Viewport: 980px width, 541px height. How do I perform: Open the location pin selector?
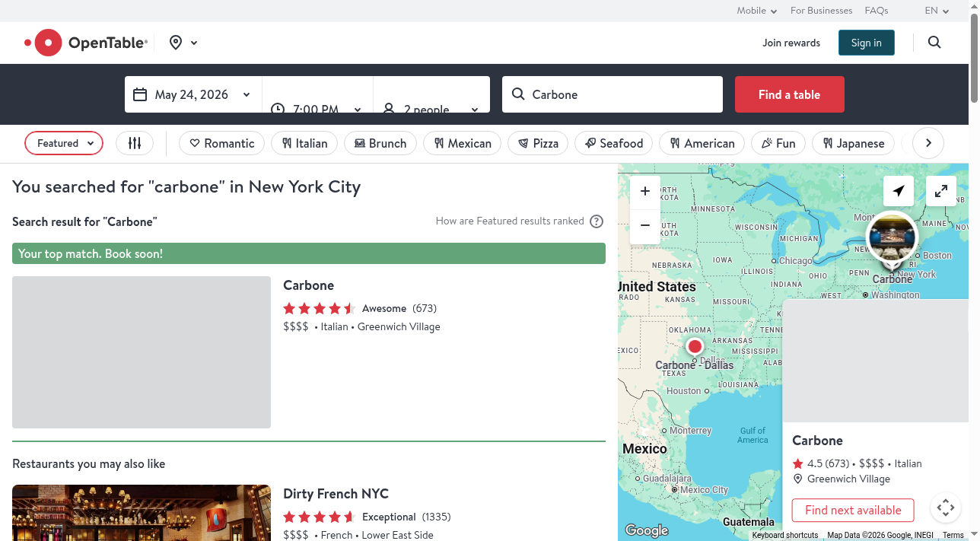tap(176, 43)
